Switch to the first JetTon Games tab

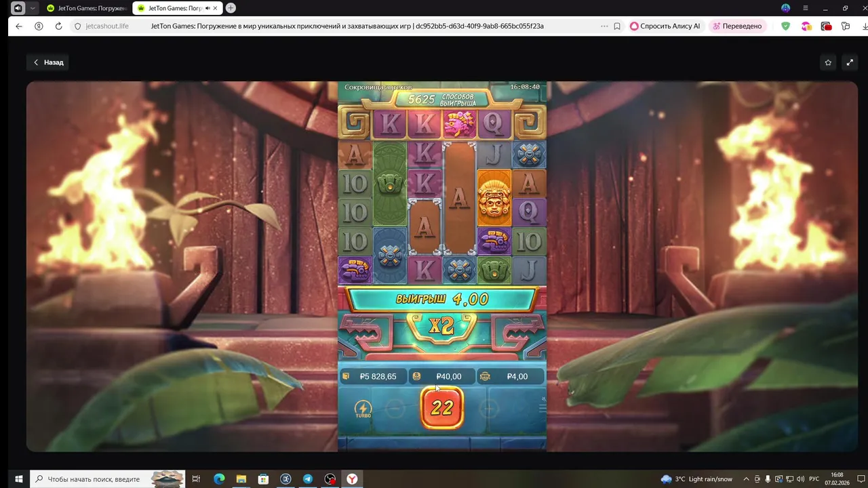tap(86, 8)
